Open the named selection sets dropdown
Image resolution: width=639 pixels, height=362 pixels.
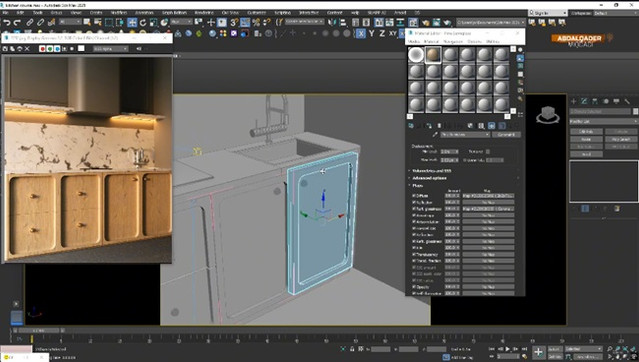coord(304,22)
